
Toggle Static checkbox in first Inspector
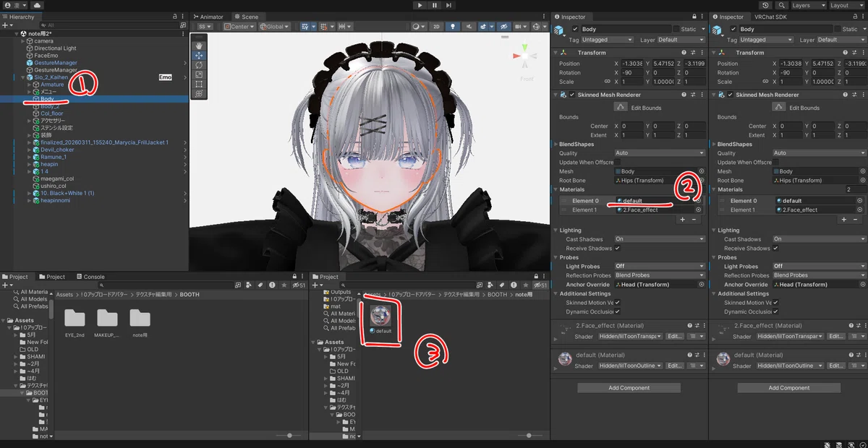[x=676, y=30]
